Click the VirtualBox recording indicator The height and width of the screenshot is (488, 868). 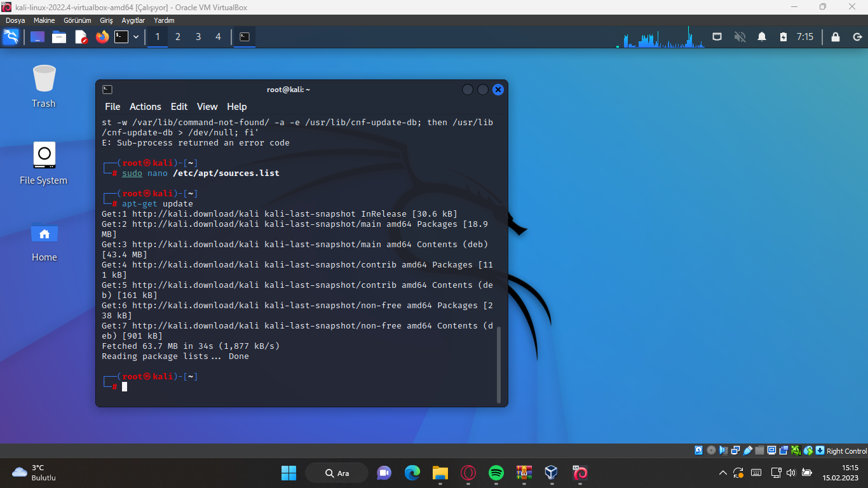coord(784,451)
